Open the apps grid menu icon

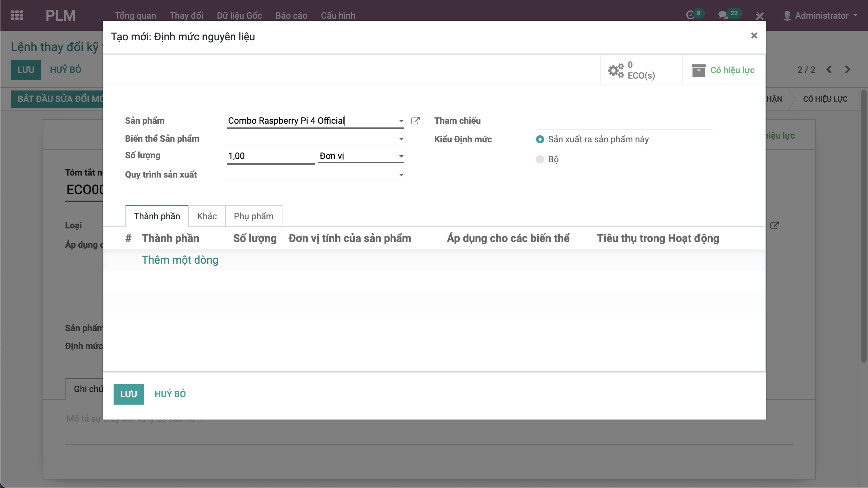coord(17,15)
